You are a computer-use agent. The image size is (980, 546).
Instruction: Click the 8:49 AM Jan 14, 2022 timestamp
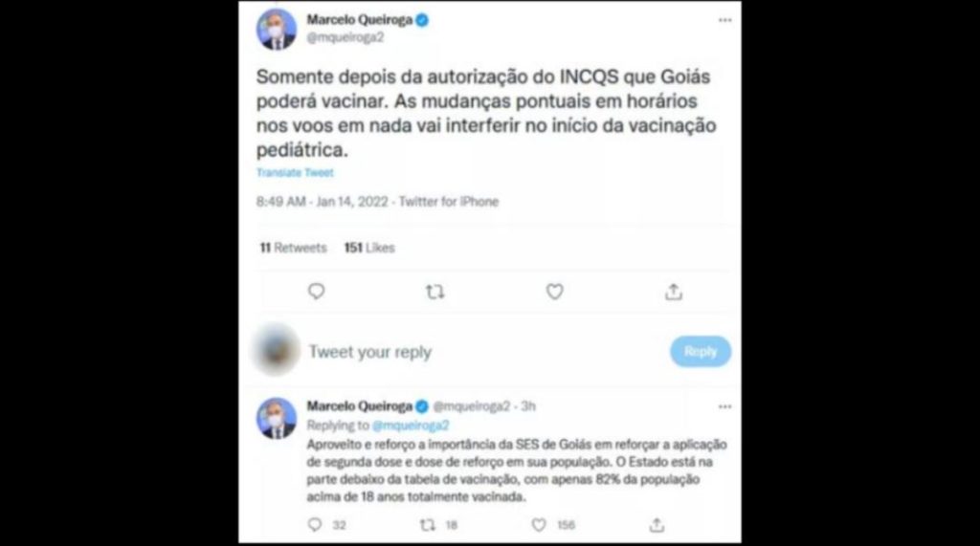pyautogui.click(x=323, y=202)
